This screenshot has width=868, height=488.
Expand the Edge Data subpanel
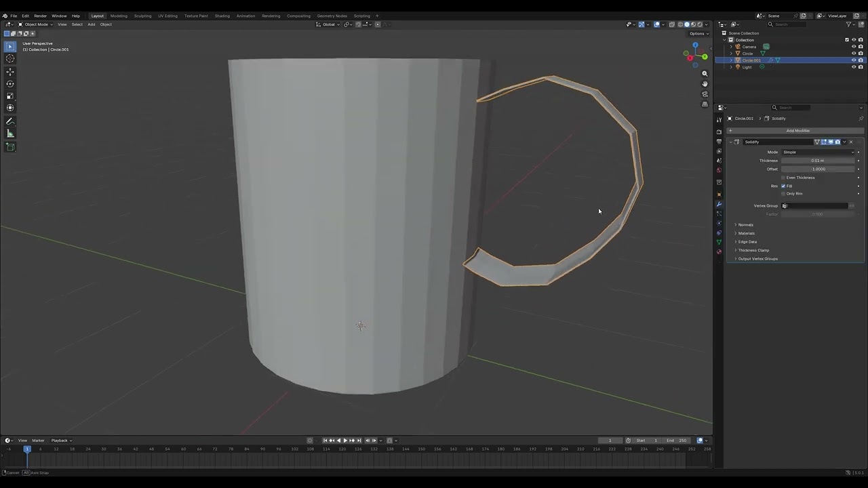pos(747,242)
